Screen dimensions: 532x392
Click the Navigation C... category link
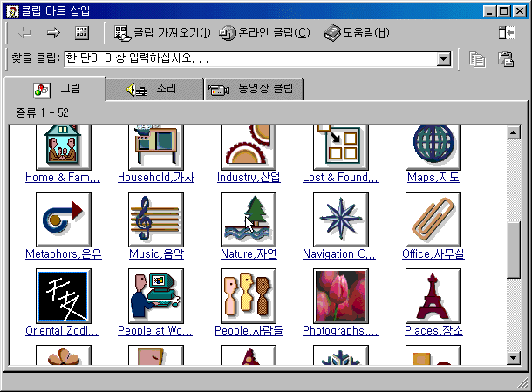point(339,253)
